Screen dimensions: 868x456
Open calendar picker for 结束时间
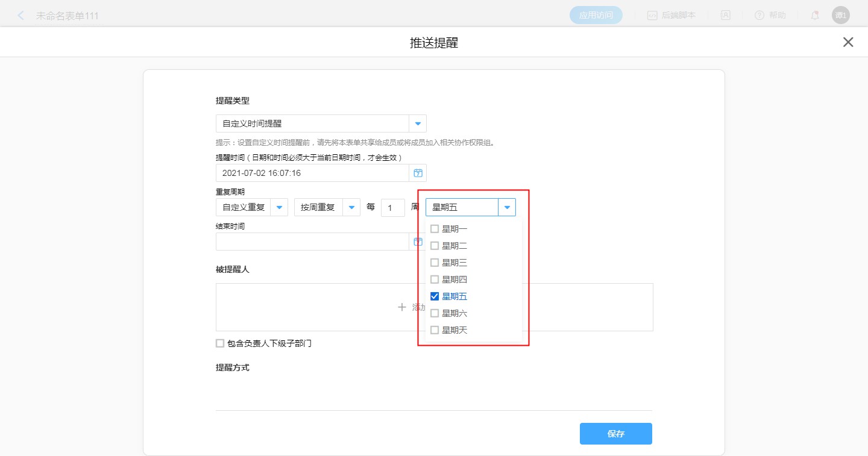tap(418, 242)
